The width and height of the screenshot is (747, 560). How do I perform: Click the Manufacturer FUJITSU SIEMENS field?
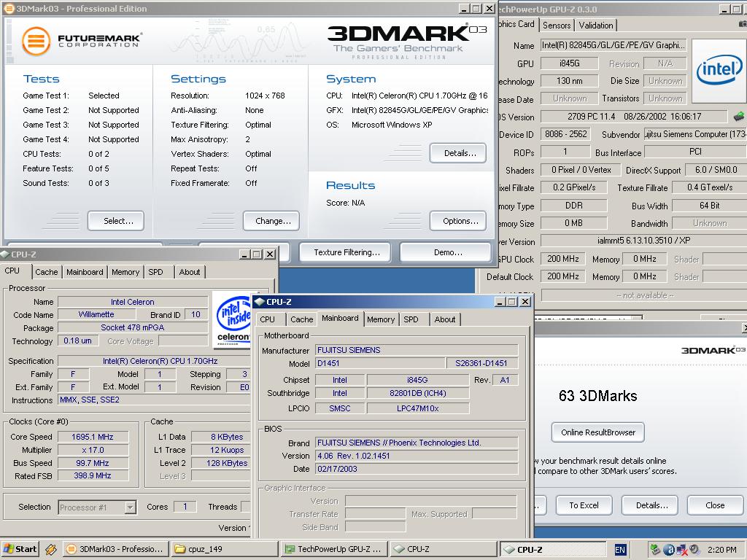(x=417, y=350)
